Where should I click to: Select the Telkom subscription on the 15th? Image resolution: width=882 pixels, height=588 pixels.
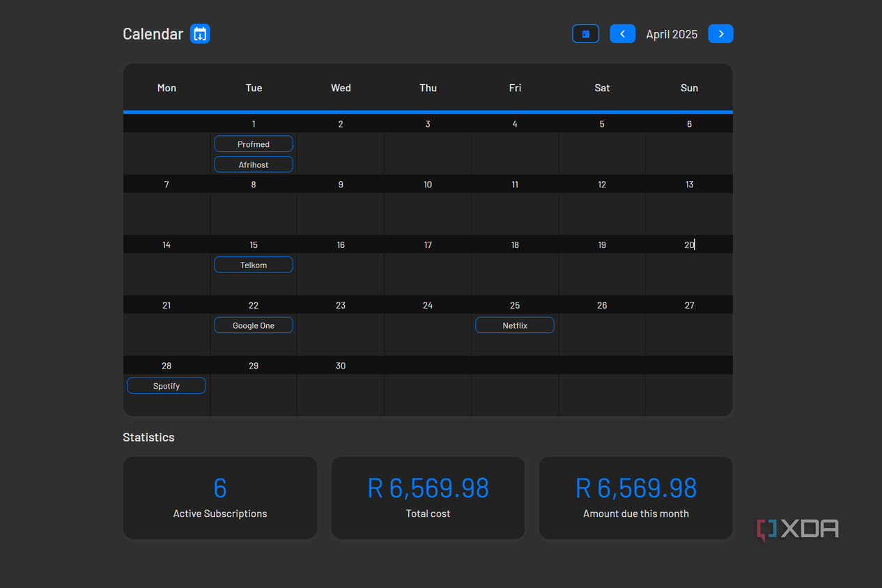(x=254, y=265)
